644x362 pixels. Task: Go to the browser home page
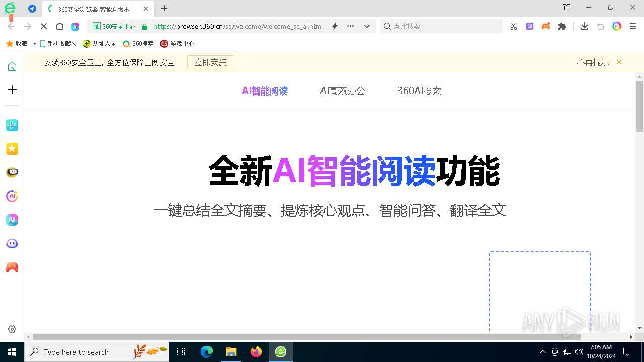(x=60, y=26)
